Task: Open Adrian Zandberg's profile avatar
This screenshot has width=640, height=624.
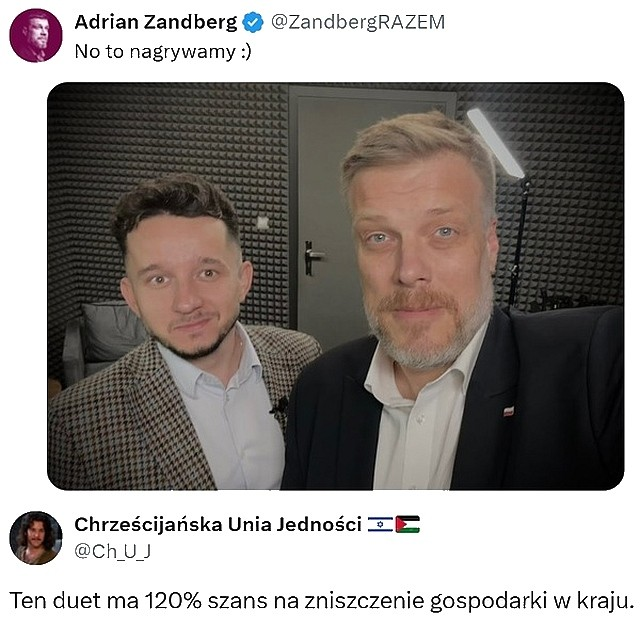Action: [x=36, y=36]
